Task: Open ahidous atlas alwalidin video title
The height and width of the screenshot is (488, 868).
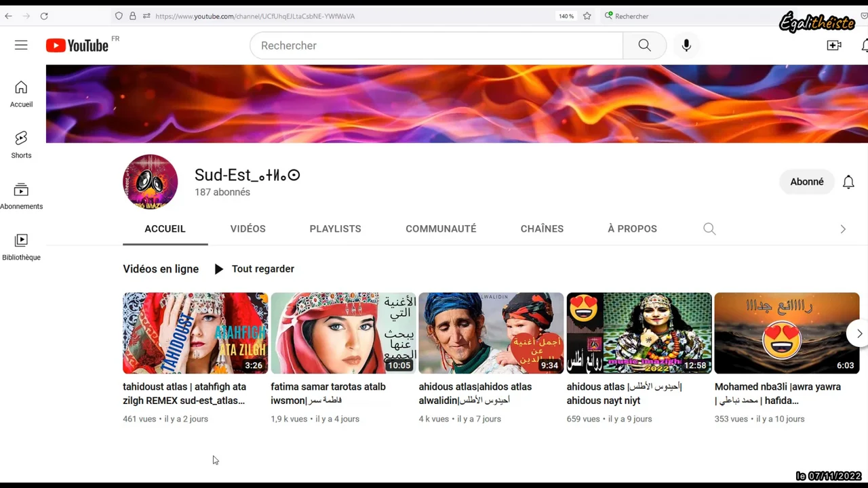Action: 475,394
